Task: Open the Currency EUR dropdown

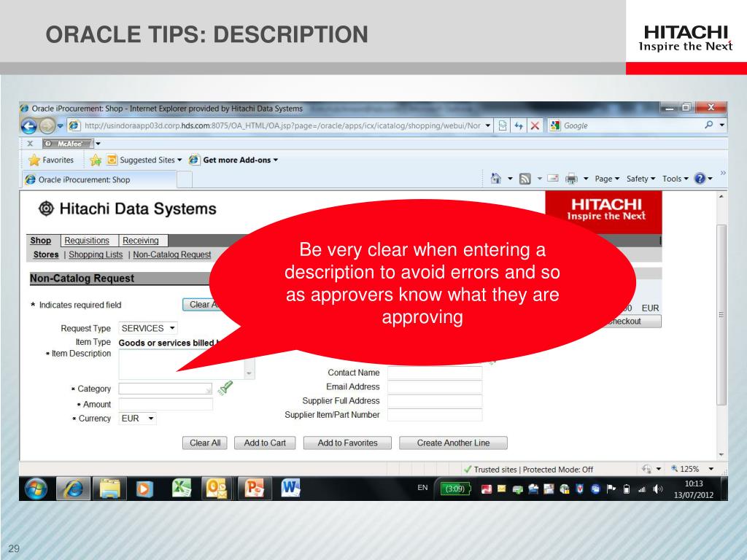Action: pyautogui.click(x=137, y=418)
